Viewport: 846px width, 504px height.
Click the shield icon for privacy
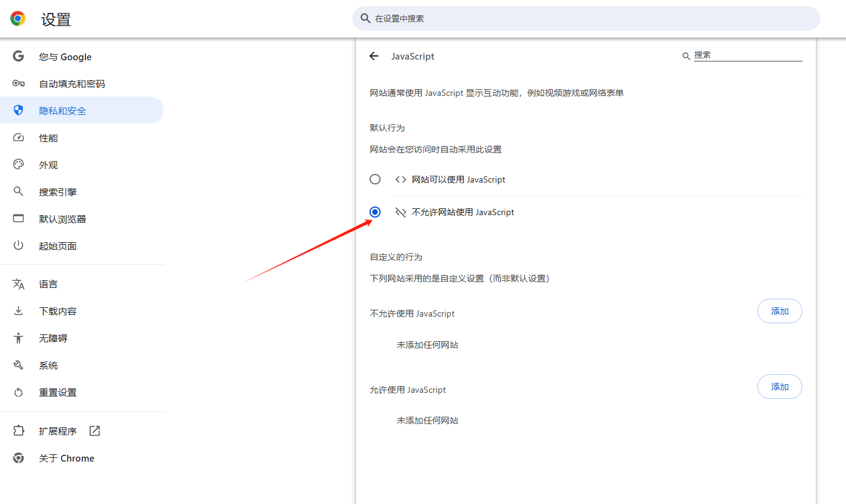point(18,111)
